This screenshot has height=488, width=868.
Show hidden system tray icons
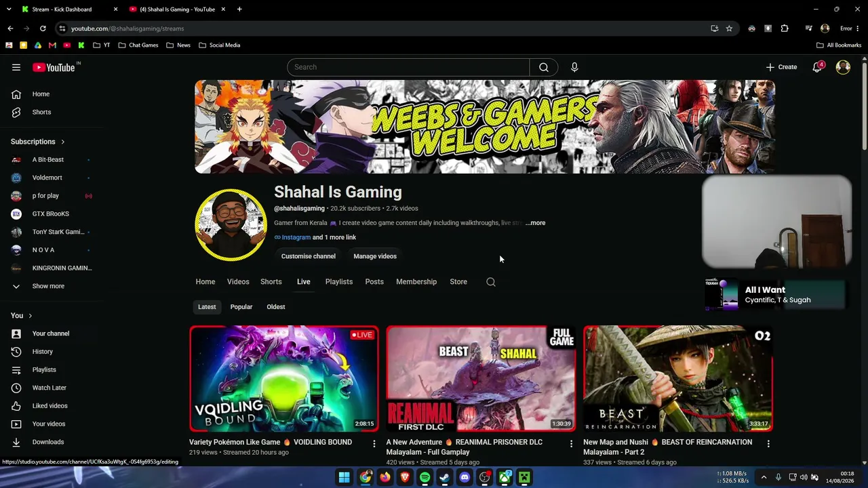tap(764, 477)
